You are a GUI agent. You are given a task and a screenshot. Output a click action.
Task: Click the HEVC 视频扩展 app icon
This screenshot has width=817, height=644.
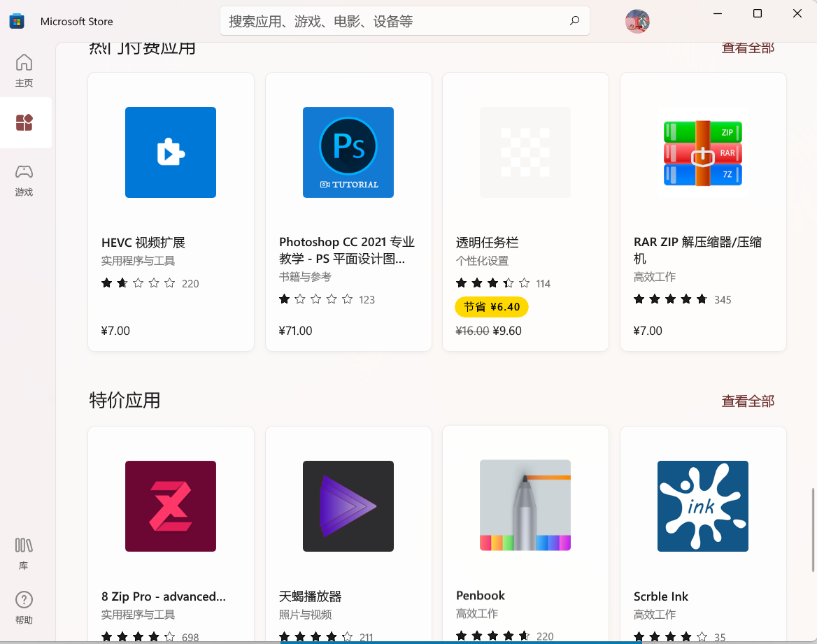[171, 152]
